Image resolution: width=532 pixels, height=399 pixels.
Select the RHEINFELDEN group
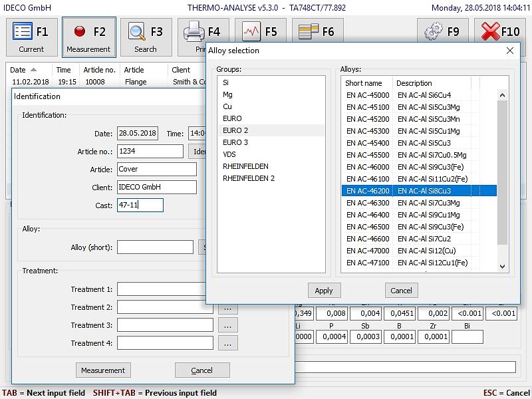pyautogui.click(x=245, y=166)
